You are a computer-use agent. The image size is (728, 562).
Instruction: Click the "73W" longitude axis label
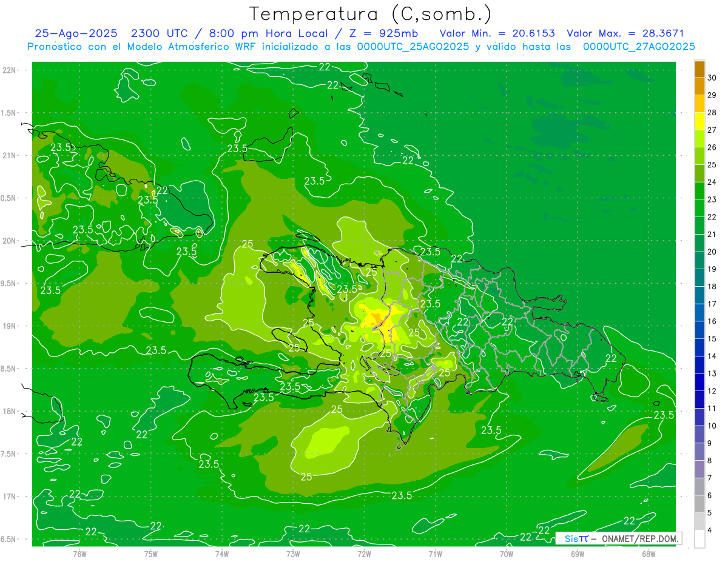click(x=293, y=554)
